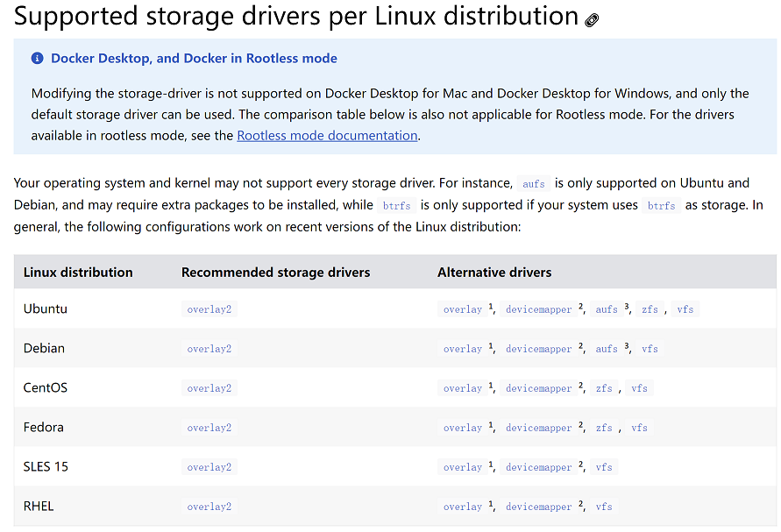The width and height of the screenshot is (781, 532).
Task: Open devicemapper in the CentOS row
Action: [x=538, y=388]
